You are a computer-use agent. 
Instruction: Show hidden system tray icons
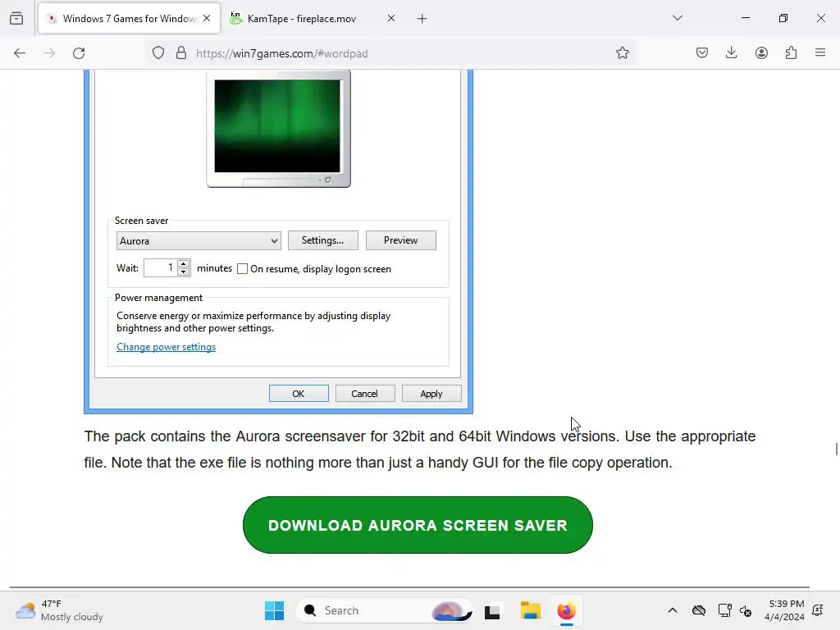(673, 610)
